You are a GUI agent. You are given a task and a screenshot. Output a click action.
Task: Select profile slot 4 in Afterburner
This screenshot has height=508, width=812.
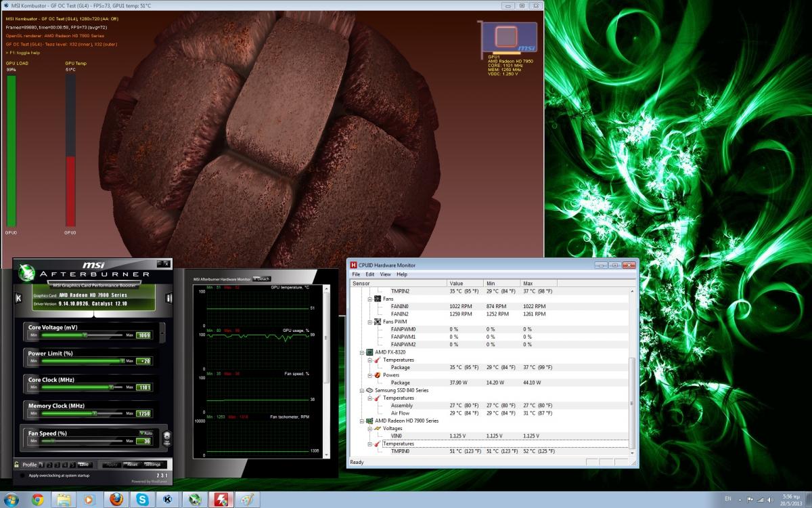point(66,465)
